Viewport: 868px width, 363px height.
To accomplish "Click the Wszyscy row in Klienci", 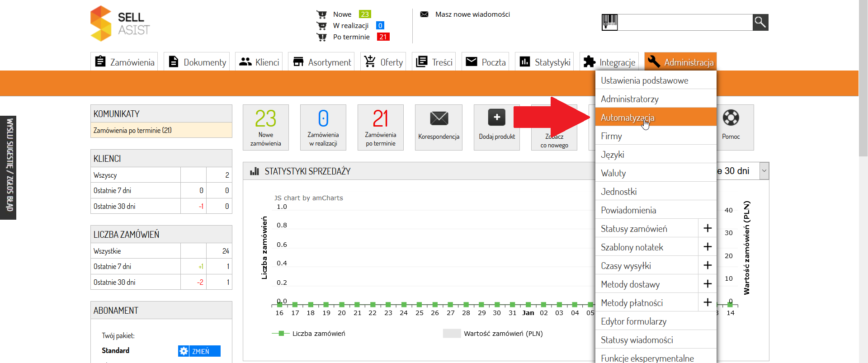I will click(161, 175).
